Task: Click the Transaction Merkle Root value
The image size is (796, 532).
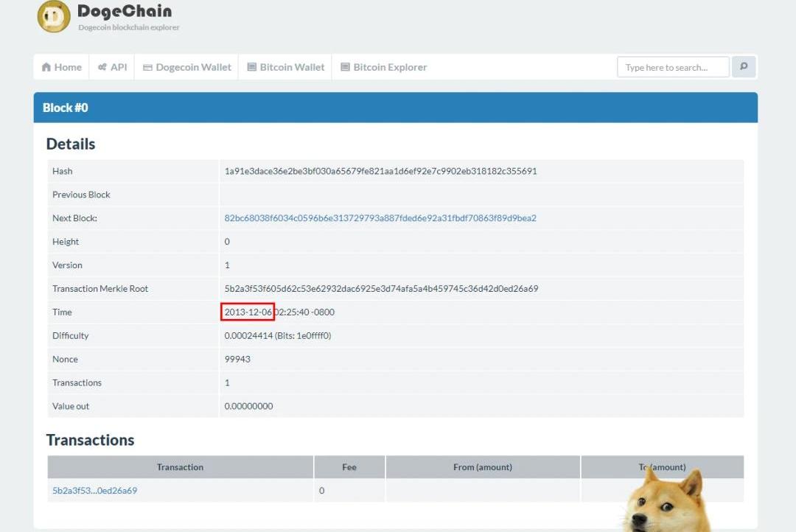Action: point(381,289)
